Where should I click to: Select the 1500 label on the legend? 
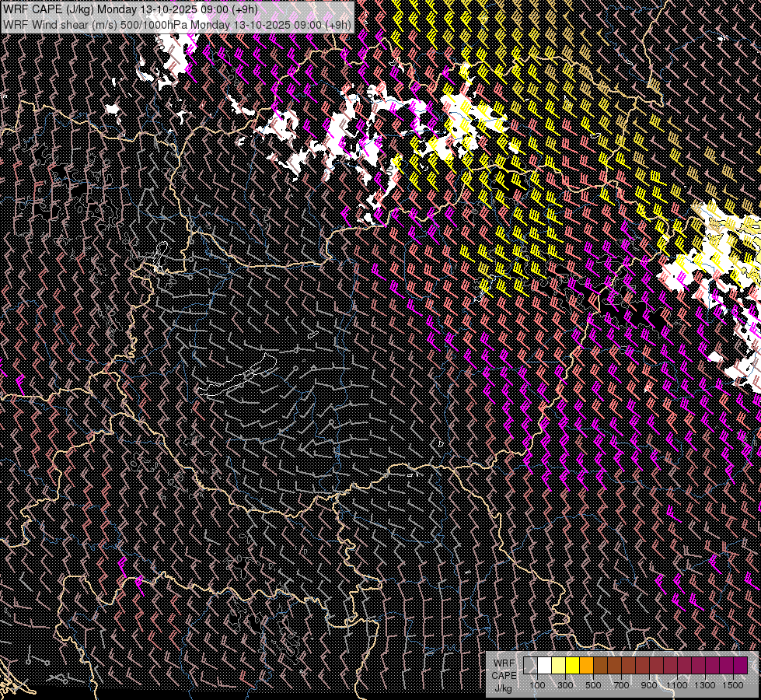(733, 685)
